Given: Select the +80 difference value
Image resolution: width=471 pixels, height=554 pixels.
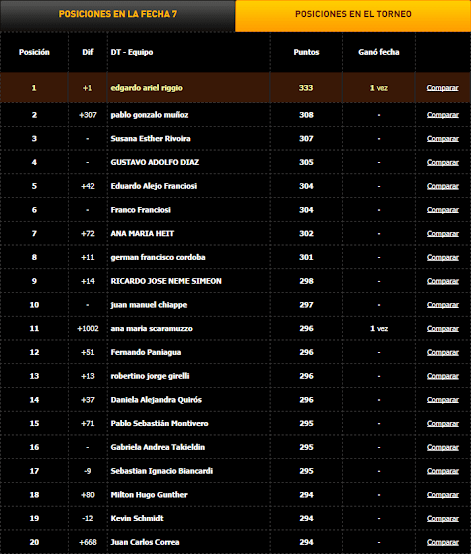Looking at the screenshot, I should (x=88, y=495).
